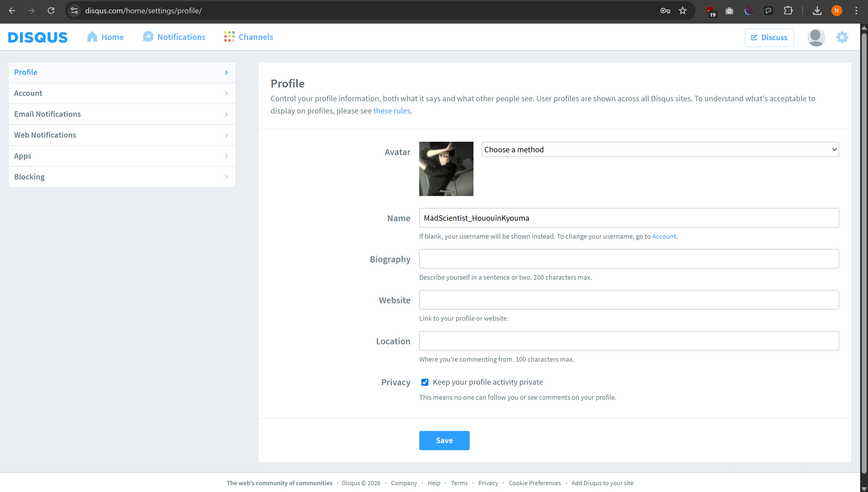Reload the page using refresh icon
The height and width of the screenshot is (492, 868).
click(x=51, y=11)
